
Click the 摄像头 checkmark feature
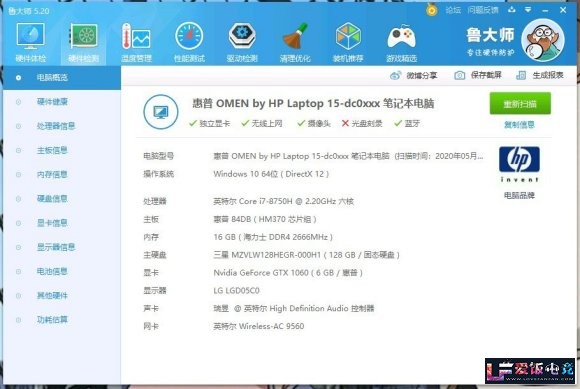click(314, 123)
